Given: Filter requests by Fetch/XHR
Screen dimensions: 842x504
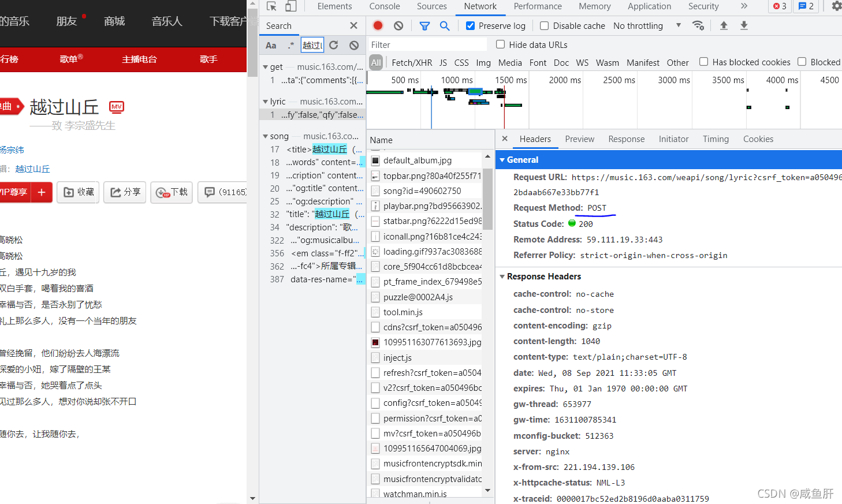Looking at the screenshot, I should tap(412, 62).
